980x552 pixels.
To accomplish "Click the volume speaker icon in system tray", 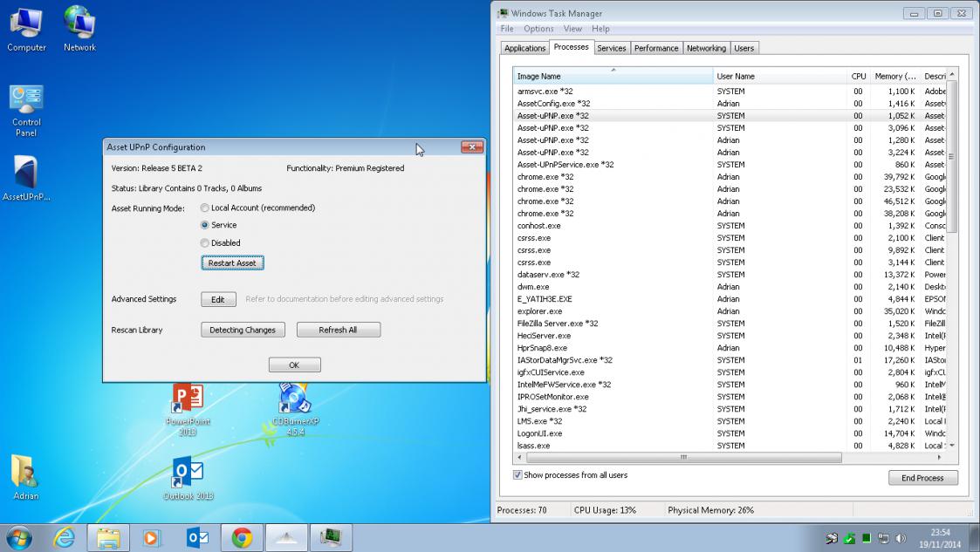I will click(x=901, y=538).
